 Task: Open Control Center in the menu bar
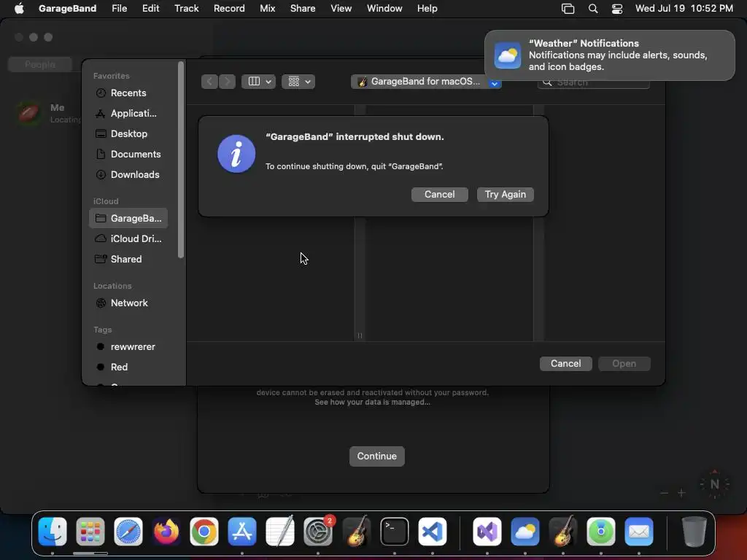[x=617, y=9]
